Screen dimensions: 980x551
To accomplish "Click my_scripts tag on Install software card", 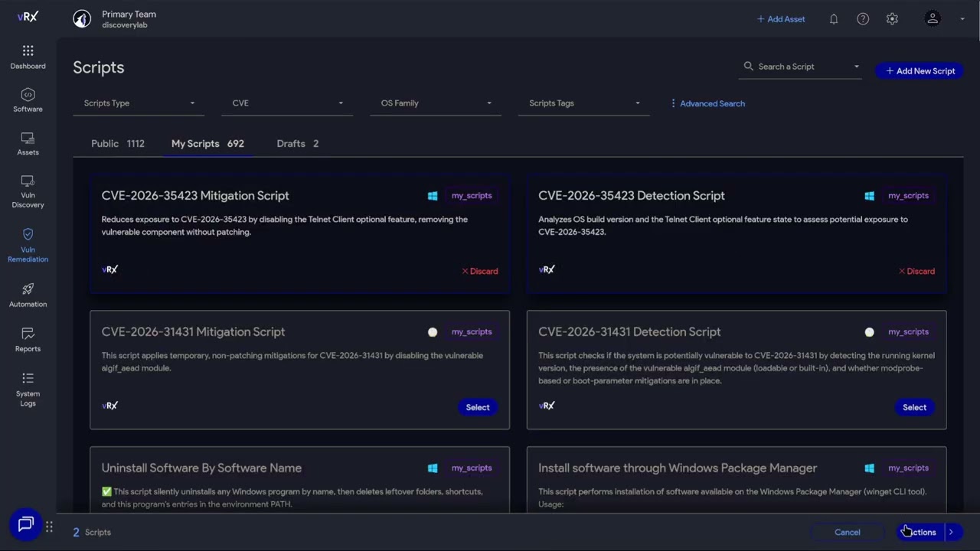I will click(x=908, y=468).
